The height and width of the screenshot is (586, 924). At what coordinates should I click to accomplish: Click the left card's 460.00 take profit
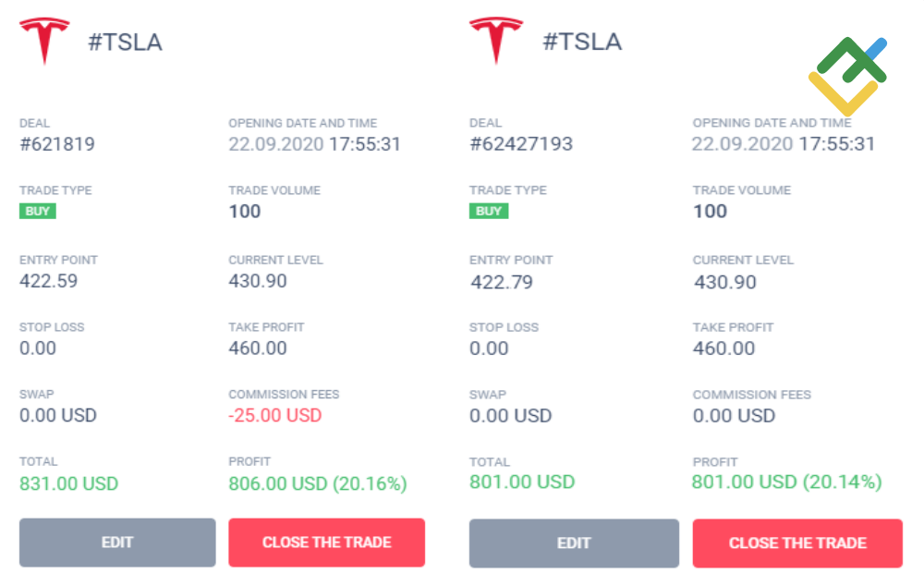(x=258, y=348)
